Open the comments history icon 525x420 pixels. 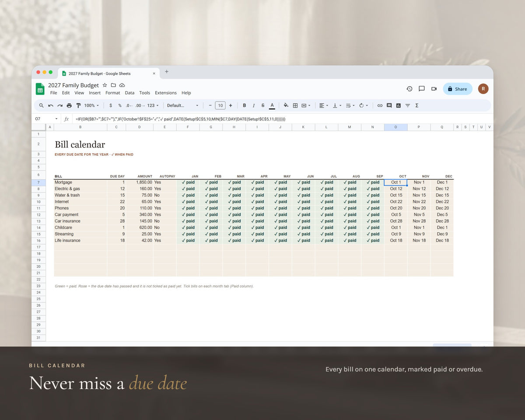coord(422,89)
